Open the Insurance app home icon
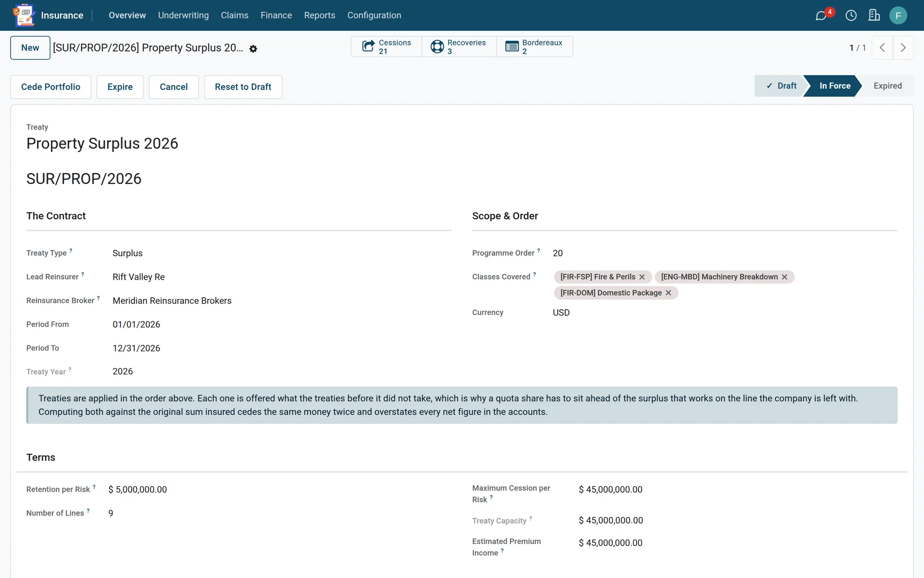Screen dimensions: 924x578 tap(24, 15)
